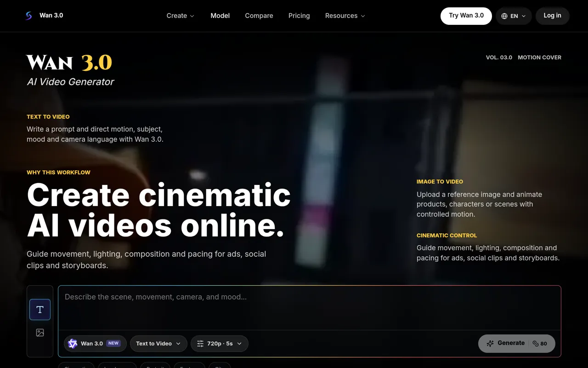Open the 720p · 5s settings dropdown

(220, 344)
